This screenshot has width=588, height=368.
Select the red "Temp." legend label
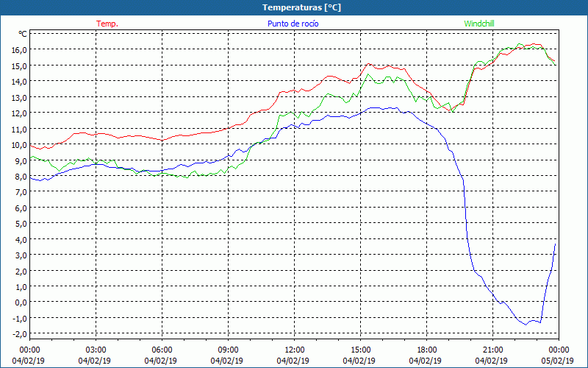[107, 24]
